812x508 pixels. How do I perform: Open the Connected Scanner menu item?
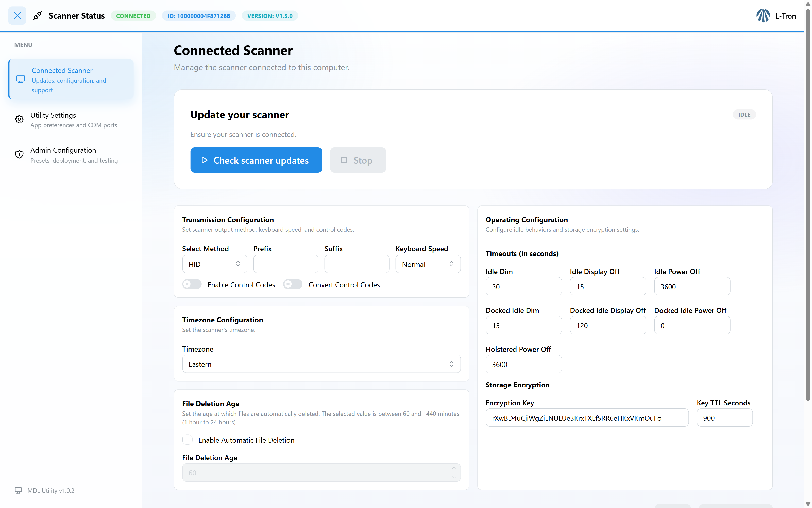(x=71, y=79)
